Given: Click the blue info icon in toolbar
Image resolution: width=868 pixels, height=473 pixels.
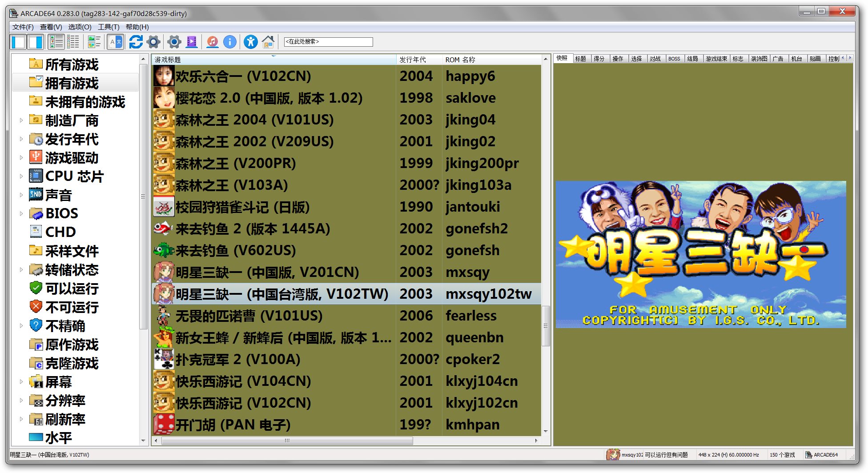Looking at the screenshot, I should [x=229, y=42].
